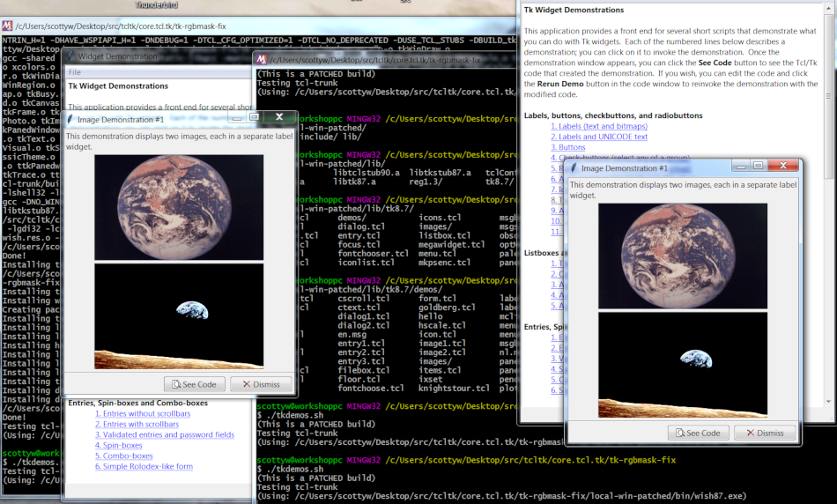Minimize the right Image Demonstration #1 window
The width and height of the screenshot is (837, 504).
coord(741,166)
